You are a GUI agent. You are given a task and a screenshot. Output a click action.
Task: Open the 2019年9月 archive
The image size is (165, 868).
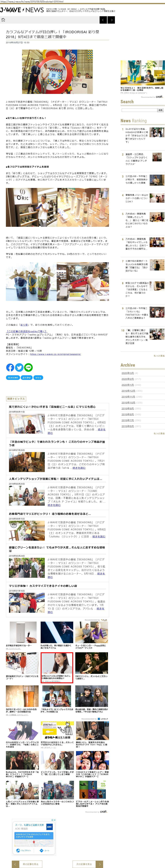coord(127,408)
